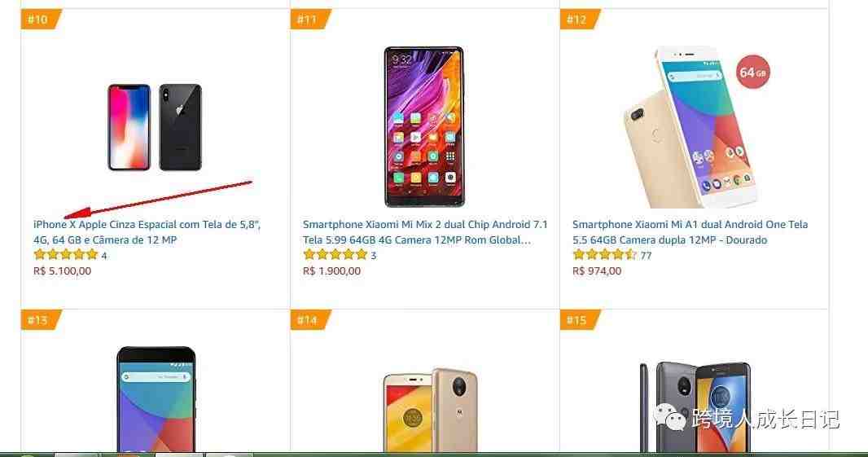Open the 3 reviews count for Mi Mix 2
This screenshot has height=457, width=868.
[374, 255]
